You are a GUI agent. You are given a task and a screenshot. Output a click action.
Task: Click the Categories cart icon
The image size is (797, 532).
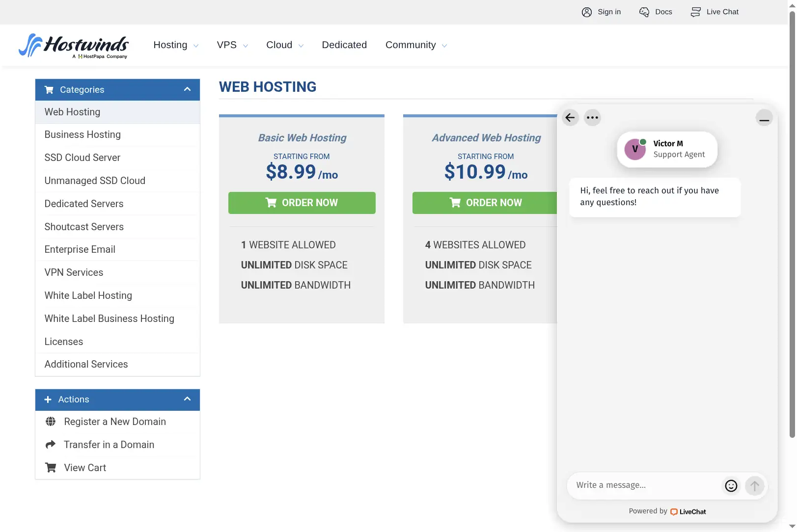(49, 90)
